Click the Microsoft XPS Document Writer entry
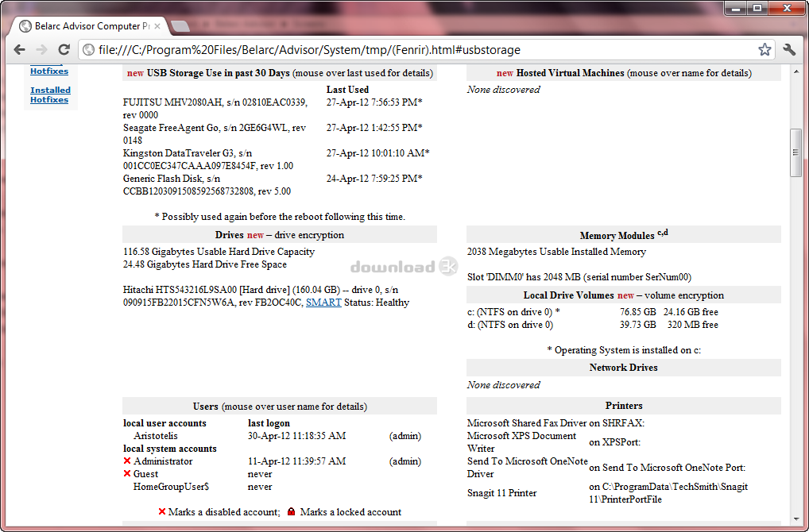 click(521, 442)
